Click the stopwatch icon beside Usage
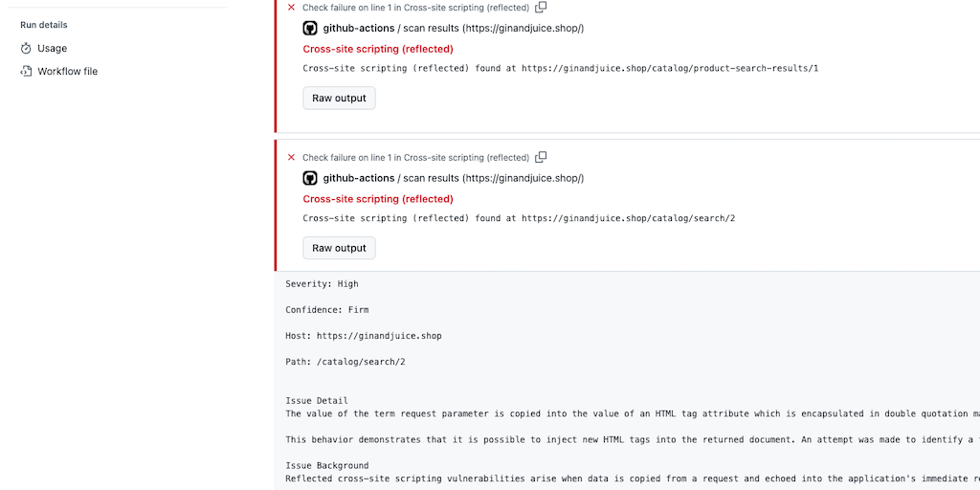The width and height of the screenshot is (980, 490). pyautogui.click(x=27, y=48)
